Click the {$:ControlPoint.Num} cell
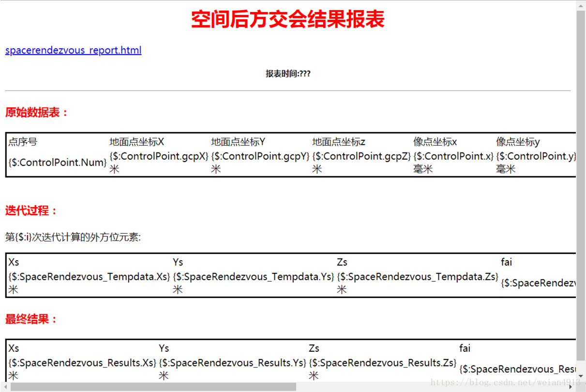586x392 pixels. (x=58, y=163)
